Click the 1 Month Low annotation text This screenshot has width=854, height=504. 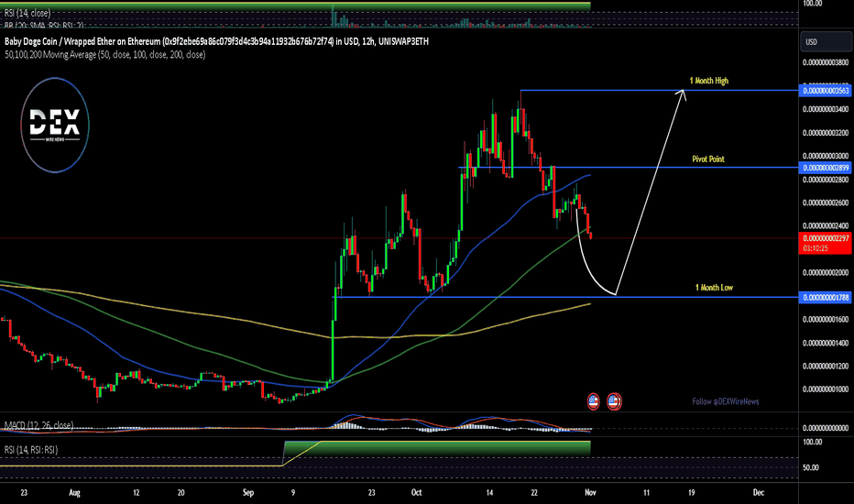(714, 287)
